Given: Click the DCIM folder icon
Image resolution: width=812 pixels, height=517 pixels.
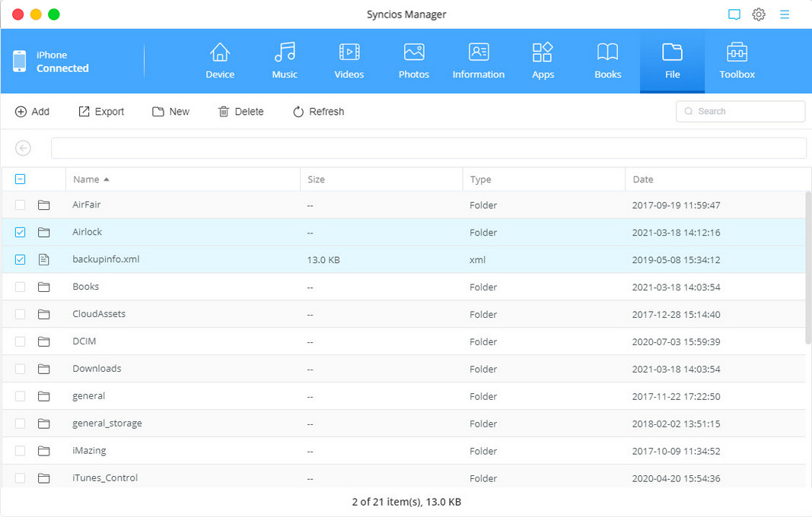Looking at the screenshot, I should (44, 341).
